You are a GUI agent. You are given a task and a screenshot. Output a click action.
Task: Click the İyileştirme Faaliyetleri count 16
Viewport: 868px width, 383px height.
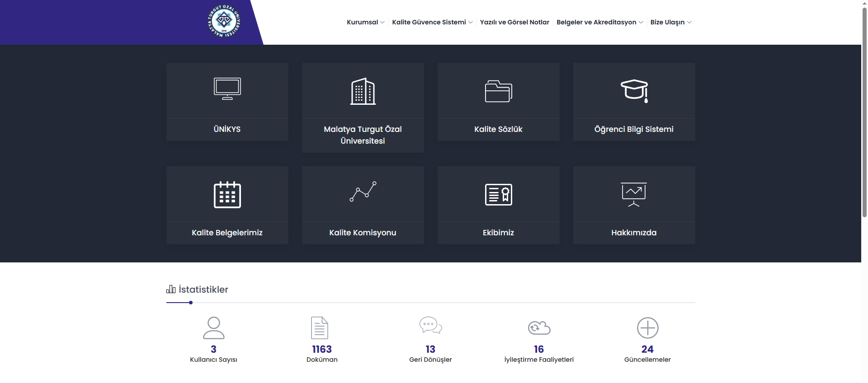[539, 349]
